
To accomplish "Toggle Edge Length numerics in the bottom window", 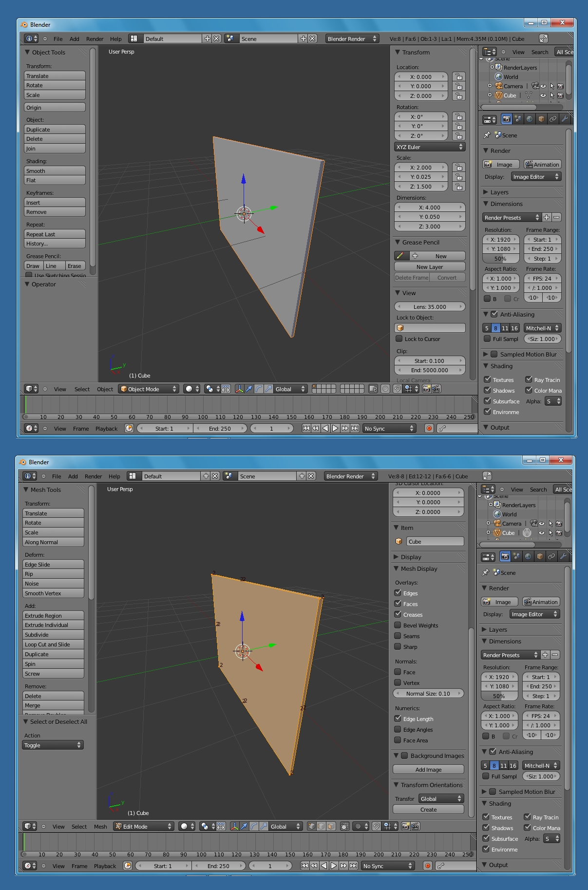I will click(x=398, y=719).
